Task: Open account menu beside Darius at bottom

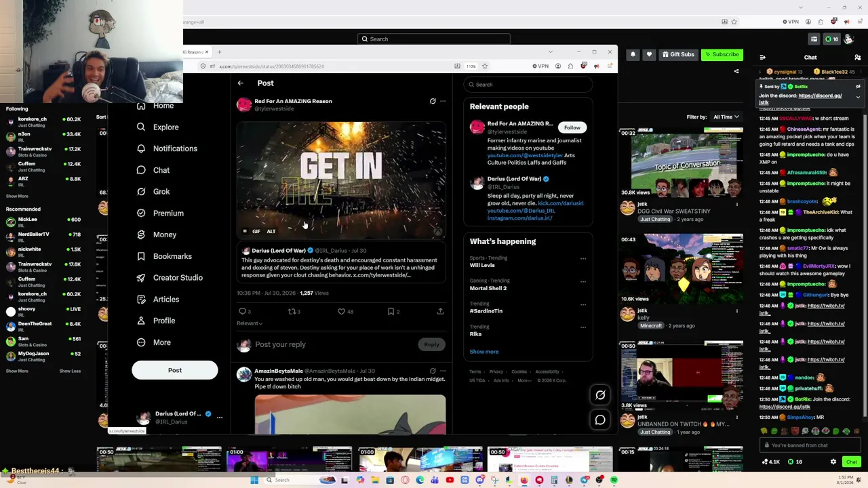Action: pyautogui.click(x=220, y=418)
